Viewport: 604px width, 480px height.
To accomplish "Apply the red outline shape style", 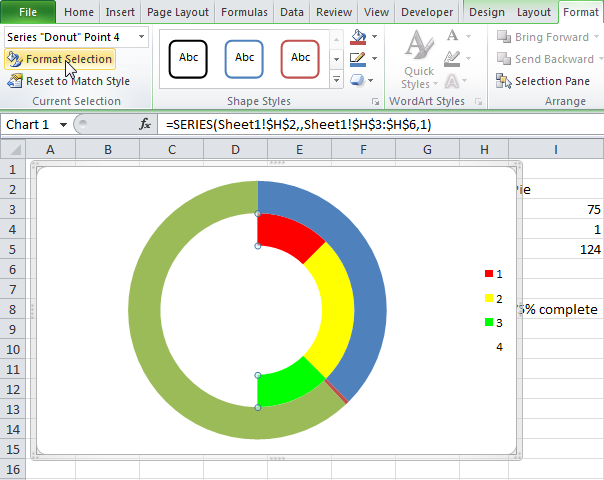I will (x=300, y=59).
